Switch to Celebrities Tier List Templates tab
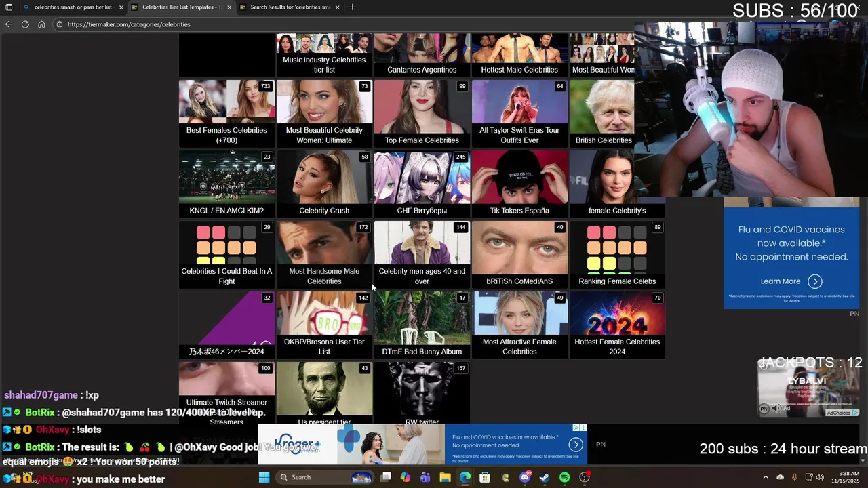868x488 pixels. pos(181,7)
